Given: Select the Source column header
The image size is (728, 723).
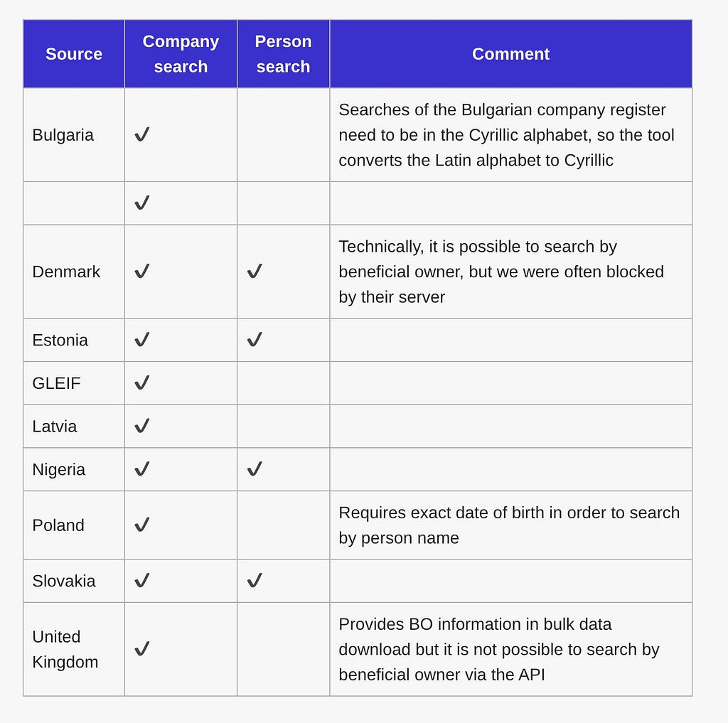Looking at the screenshot, I should [x=74, y=54].
